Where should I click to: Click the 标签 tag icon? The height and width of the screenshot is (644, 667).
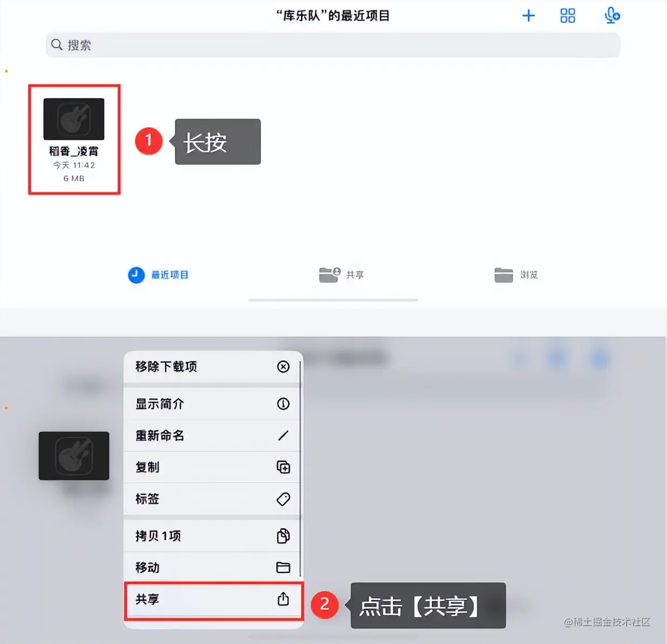[283, 499]
